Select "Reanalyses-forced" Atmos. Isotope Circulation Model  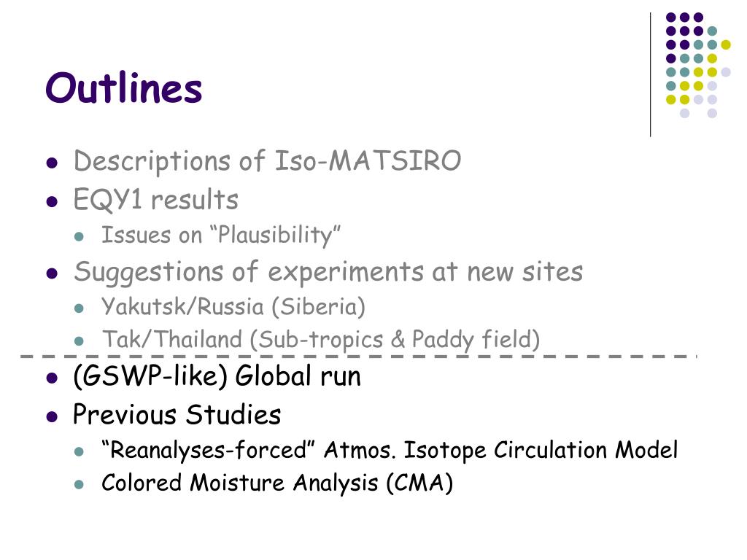pyautogui.click(x=390, y=450)
